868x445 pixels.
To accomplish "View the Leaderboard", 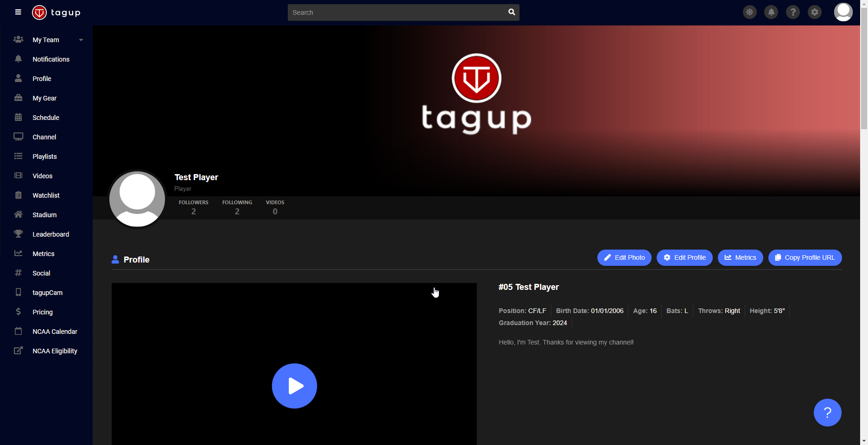I will pos(51,234).
